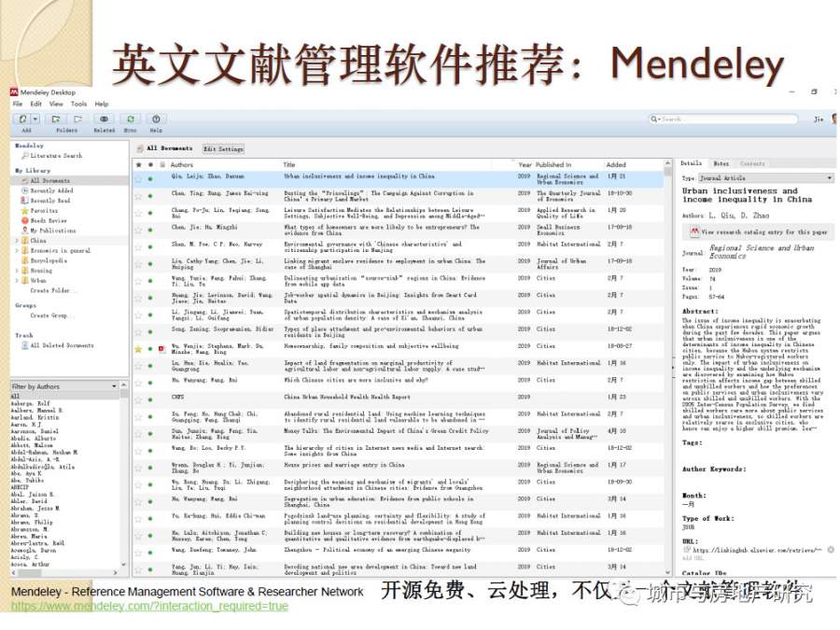
Task: Toggle favorite star for Chen, Ting row
Action: (139, 197)
